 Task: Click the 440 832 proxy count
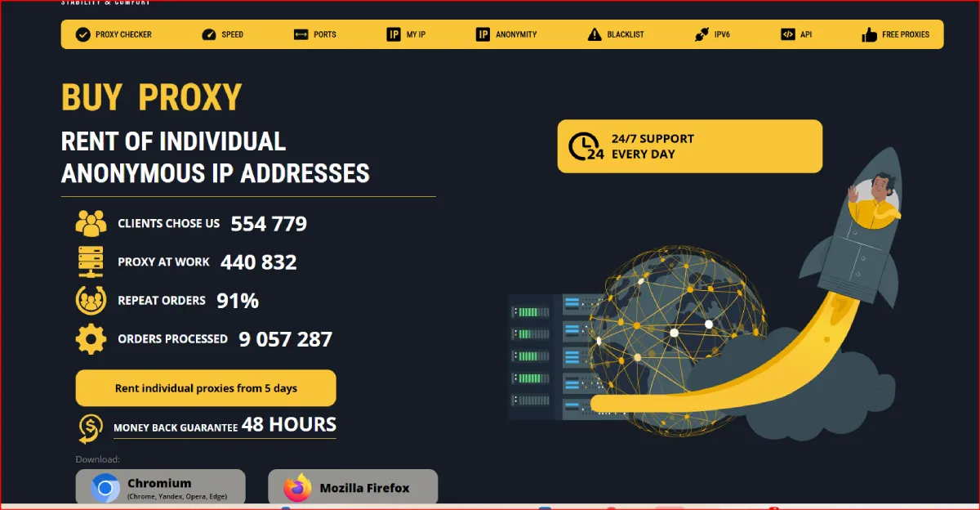point(258,262)
